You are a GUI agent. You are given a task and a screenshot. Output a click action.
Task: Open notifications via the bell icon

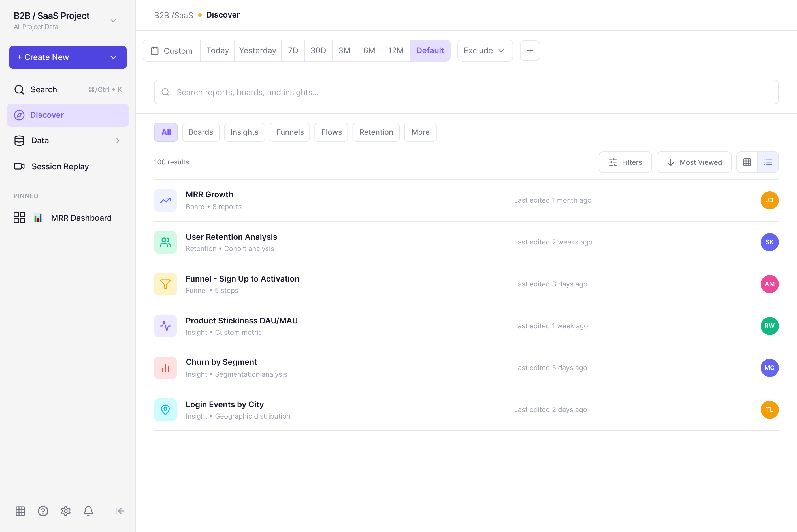(x=88, y=511)
